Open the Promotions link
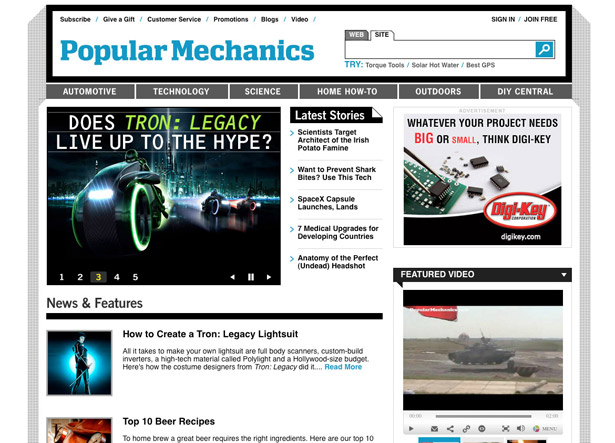This screenshot has height=443, width=615. point(231,19)
